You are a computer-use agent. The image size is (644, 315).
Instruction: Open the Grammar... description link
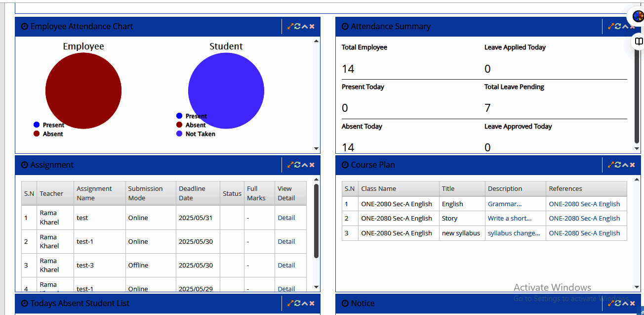pyautogui.click(x=505, y=204)
